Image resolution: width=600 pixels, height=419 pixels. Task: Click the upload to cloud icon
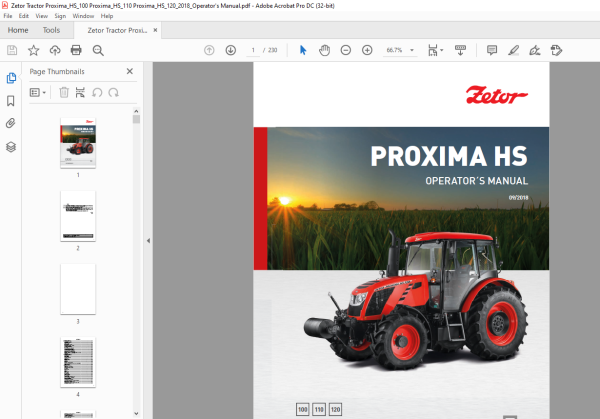(x=55, y=50)
